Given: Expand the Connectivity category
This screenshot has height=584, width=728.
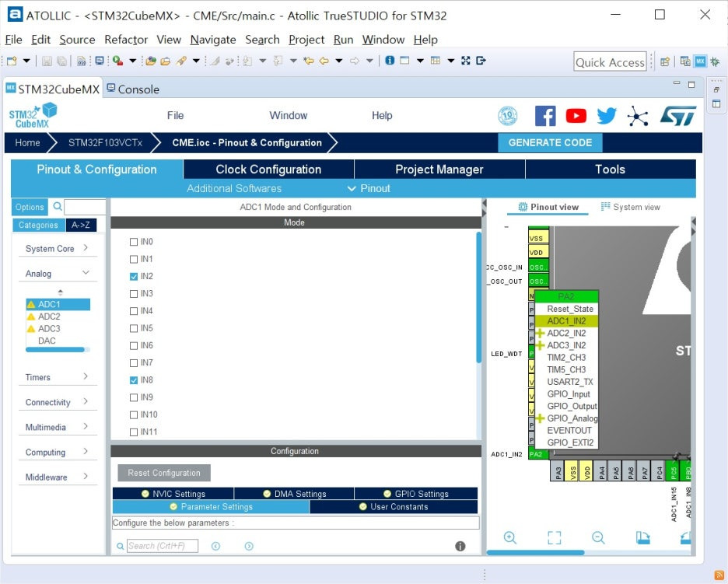Looking at the screenshot, I should coord(58,402).
